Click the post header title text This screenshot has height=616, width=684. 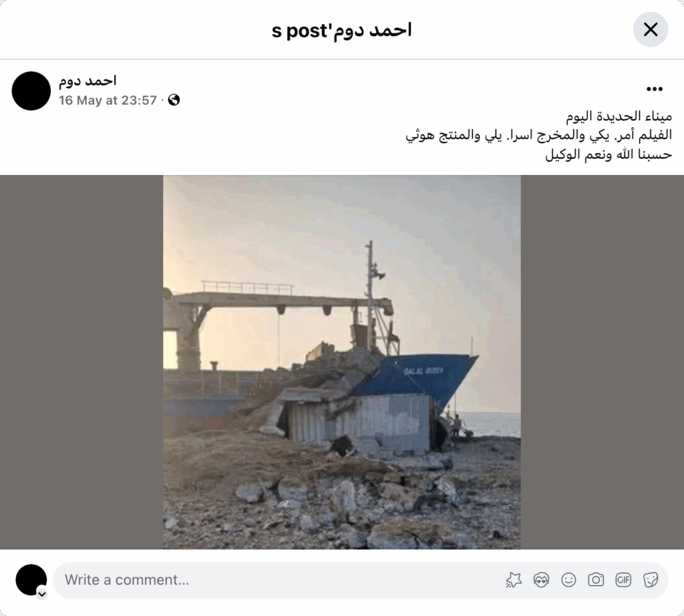341,30
